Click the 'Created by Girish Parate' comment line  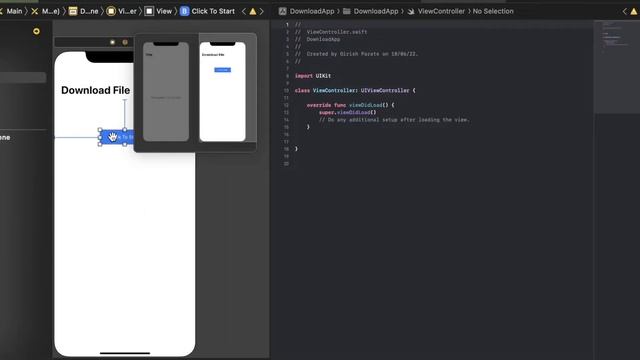pos(357,54)
